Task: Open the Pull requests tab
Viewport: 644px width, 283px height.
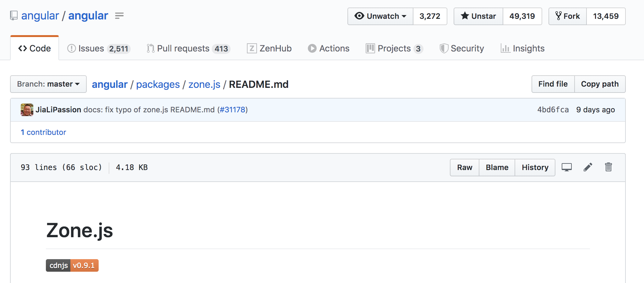Action: [188, 49]
